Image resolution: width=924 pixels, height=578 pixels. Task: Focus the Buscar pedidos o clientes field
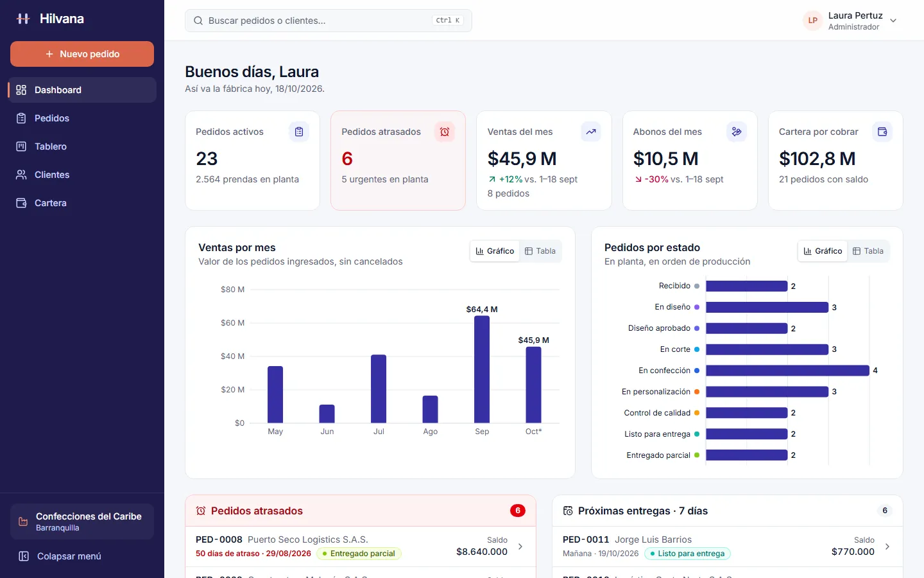[x=329, y=21]
